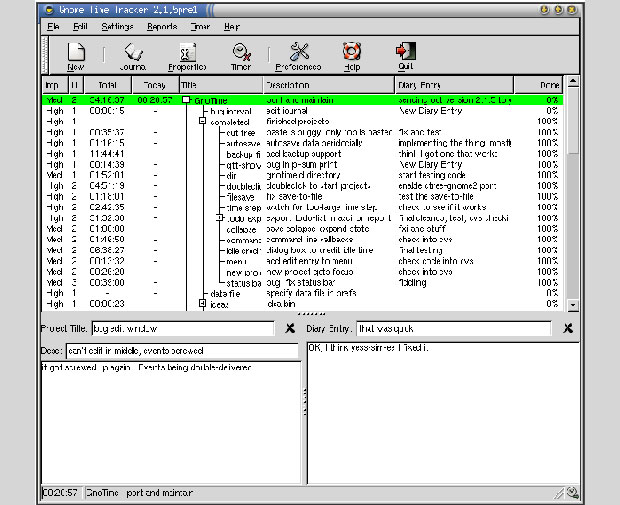This screenshot has width=620, height=505.
Task: Click the Quit toolbar icon
Action: click(x=406, y=56)
